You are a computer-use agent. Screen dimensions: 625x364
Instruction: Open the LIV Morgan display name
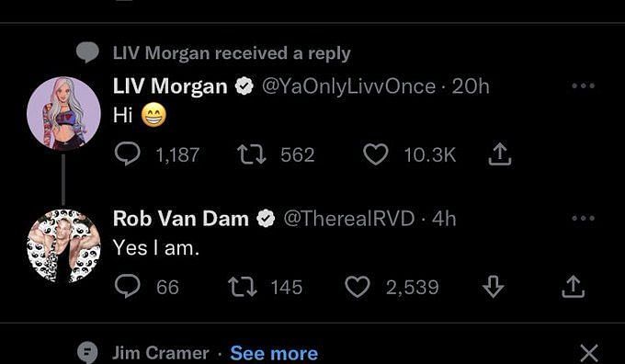point(170,86)
